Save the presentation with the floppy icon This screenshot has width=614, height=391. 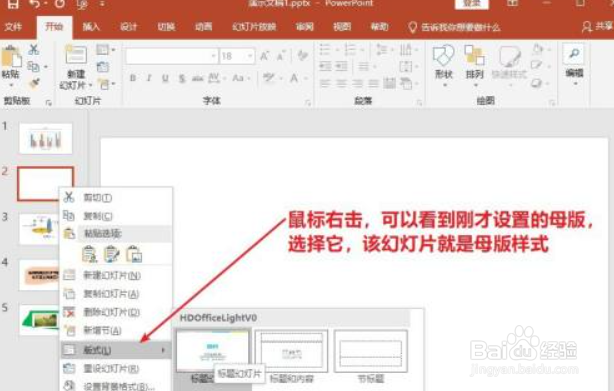[x=13, y=4]
